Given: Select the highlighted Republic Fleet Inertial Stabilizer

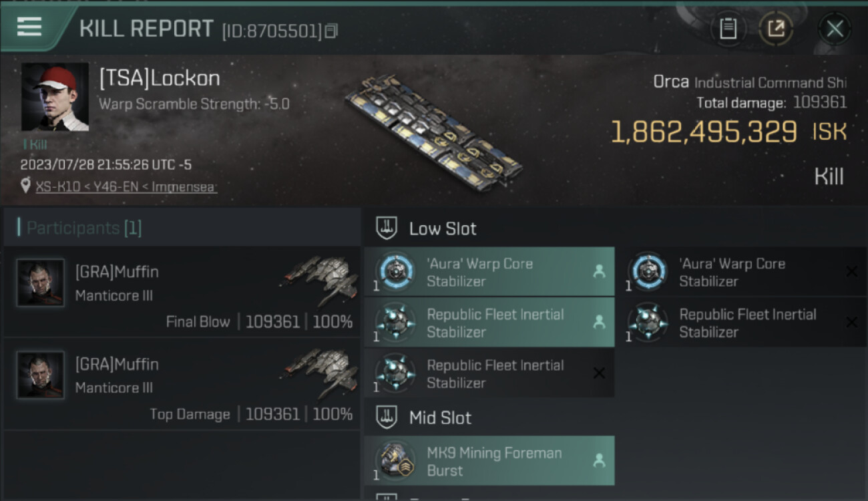Looking at the screenshot, I should coord(489,323).
